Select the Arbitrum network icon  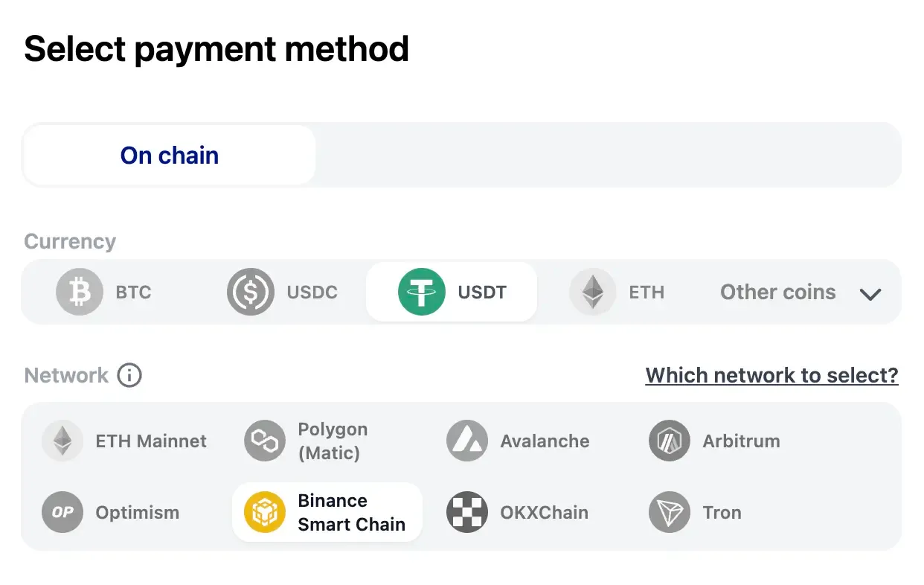click(x=669, y=441)
